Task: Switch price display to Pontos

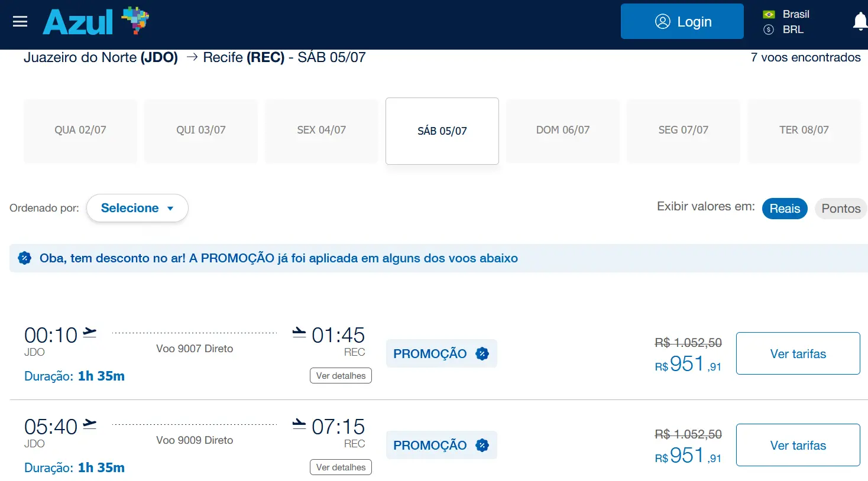Action: [x=840, y=209]
